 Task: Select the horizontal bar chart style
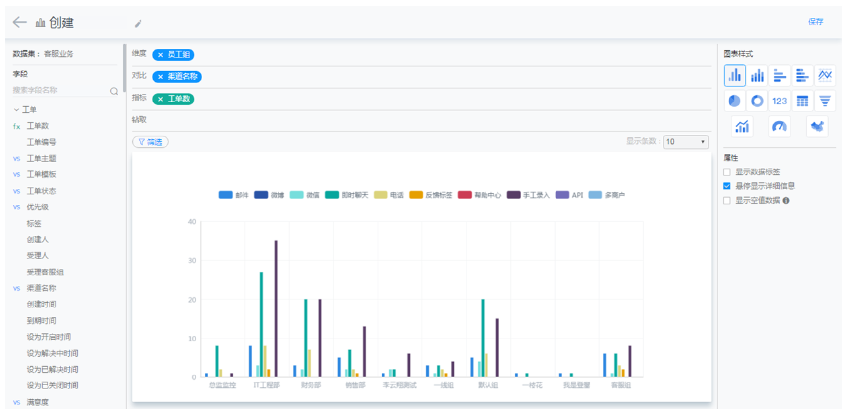780,75
